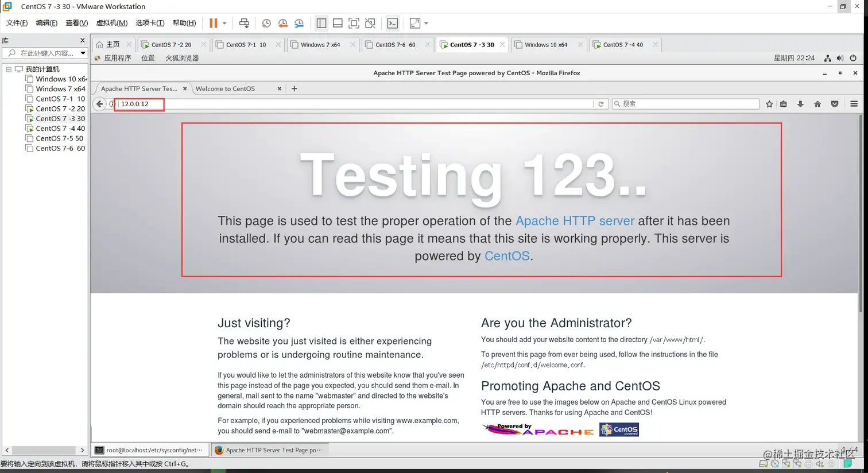
Task: Click the VMware pause virtual machine icon
Action: pyautogui.click(x=214, y=23)
